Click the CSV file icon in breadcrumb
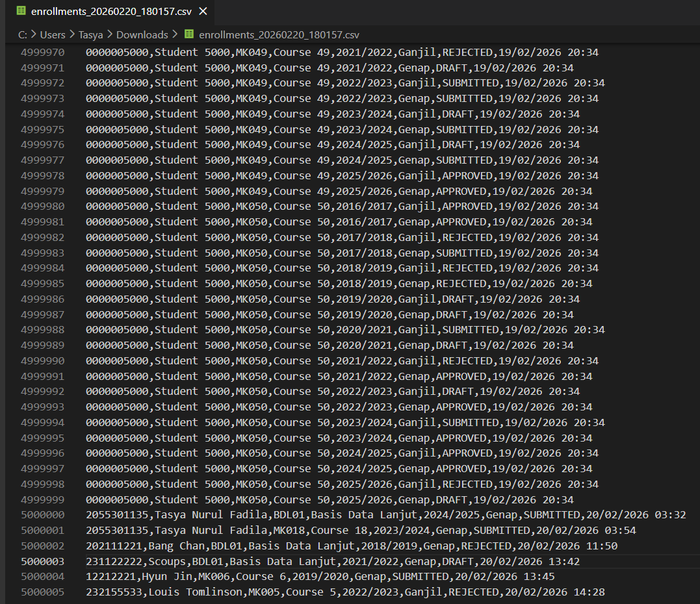Viewport: 700px width, 604px height. pyautogui.click(x=189, y=34)
